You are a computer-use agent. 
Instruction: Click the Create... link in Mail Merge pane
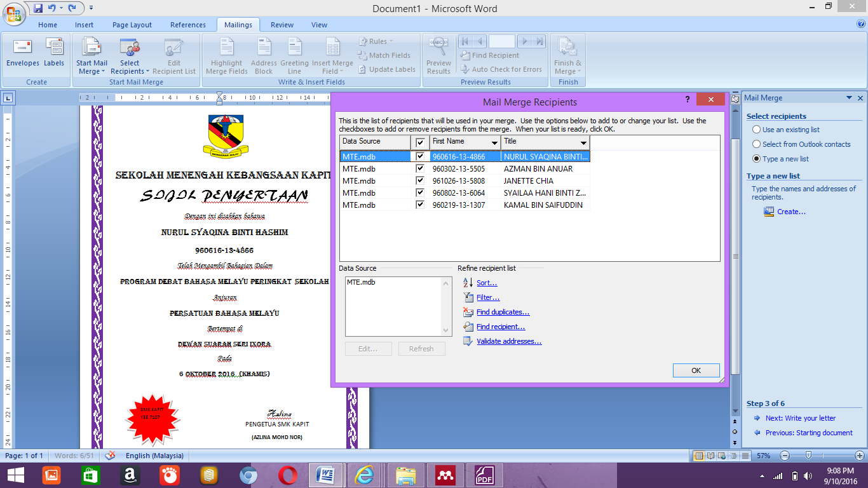[791, 212]
